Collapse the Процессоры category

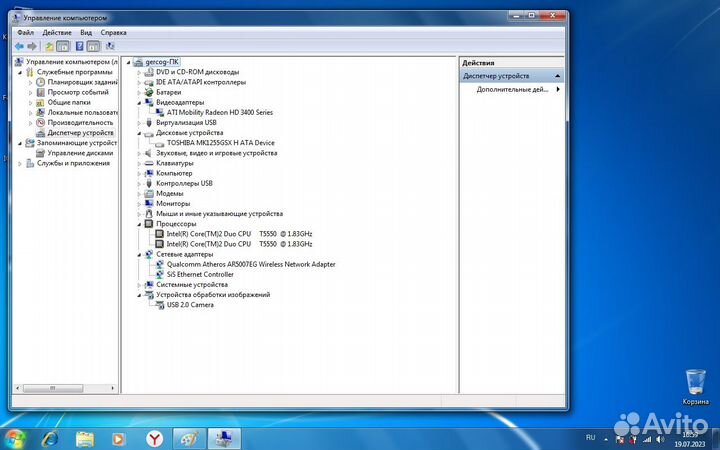[x=140, y=224]
